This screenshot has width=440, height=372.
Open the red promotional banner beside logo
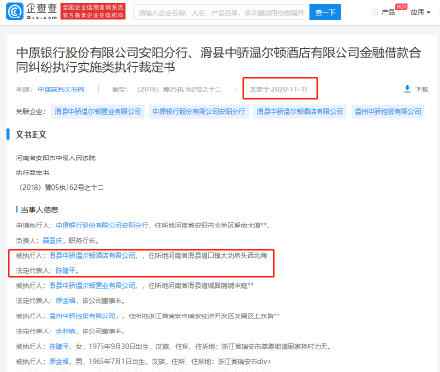pyautogui.click(x=93, y=12)
